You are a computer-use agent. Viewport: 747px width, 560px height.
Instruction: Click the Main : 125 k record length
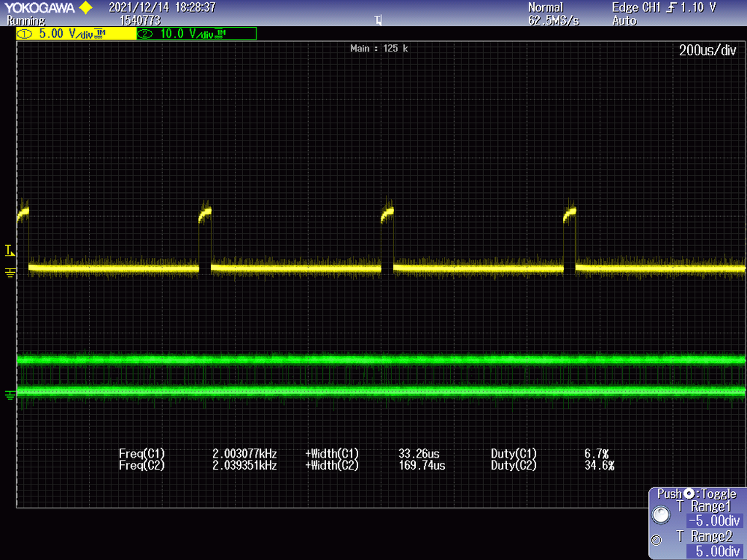[x=379, y=48]
